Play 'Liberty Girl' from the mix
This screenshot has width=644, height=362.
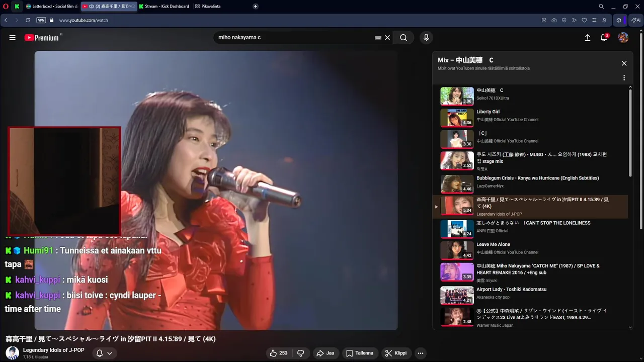[x=530, y=118]
